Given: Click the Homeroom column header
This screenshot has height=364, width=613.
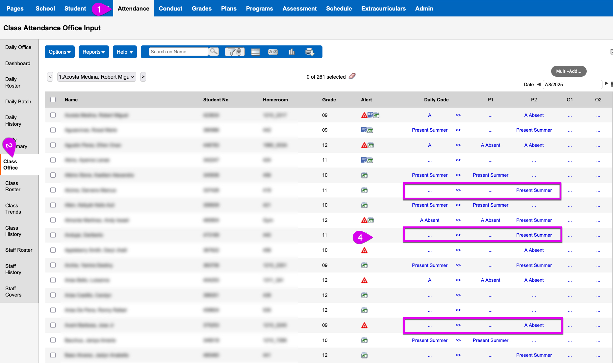Looking at the screenshot, I should tap(275, 100).
